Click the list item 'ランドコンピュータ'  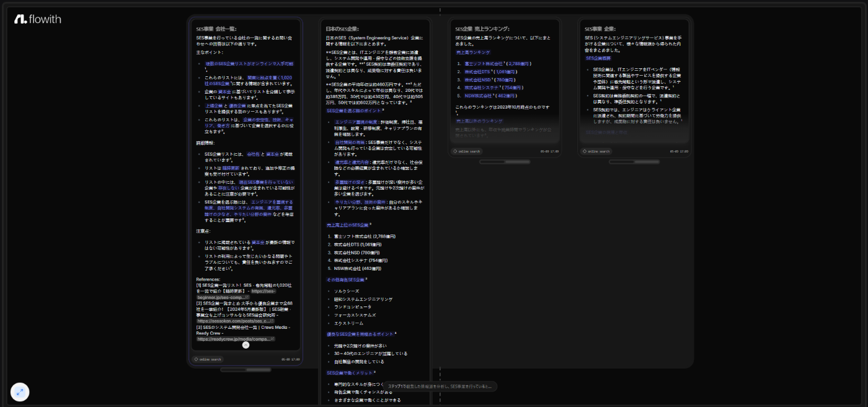click(353, 307)
